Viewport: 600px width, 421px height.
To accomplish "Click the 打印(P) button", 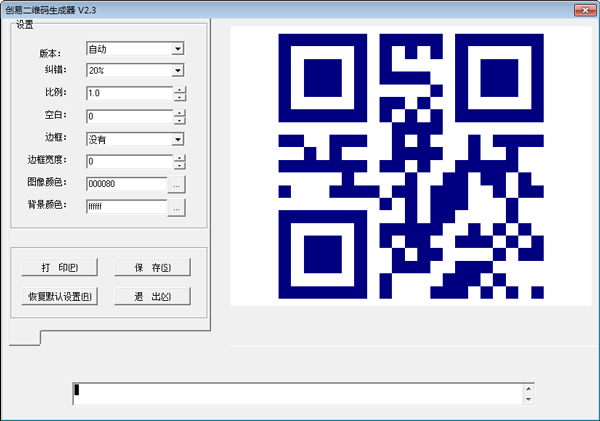I will [60, 267].
